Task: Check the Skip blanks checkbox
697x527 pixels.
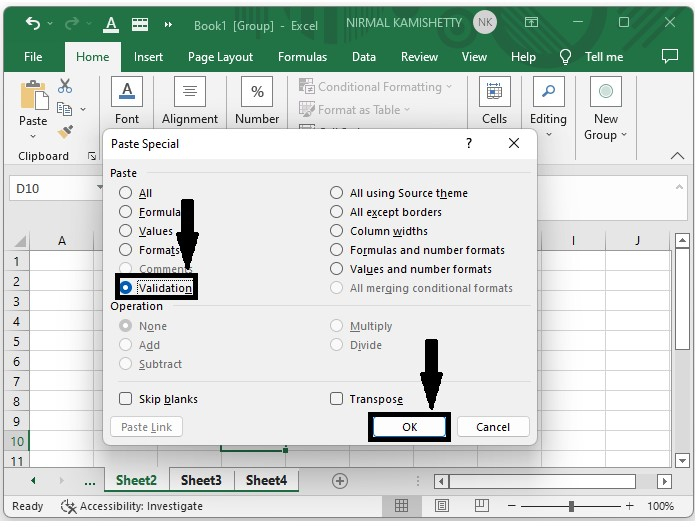Action: pos(125,399)
